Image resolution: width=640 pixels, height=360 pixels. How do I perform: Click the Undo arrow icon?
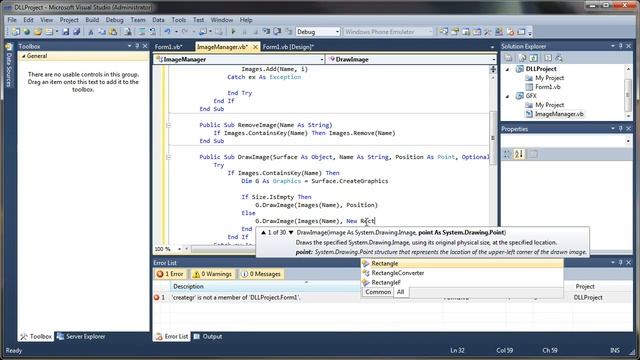click(168, 32)
